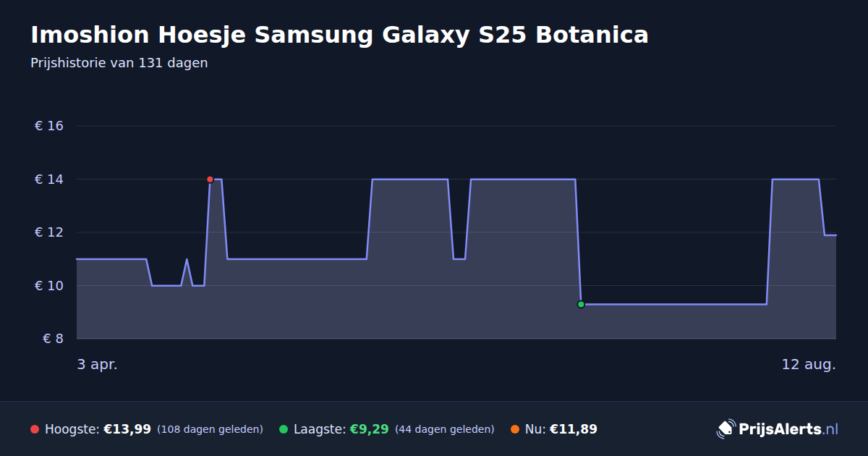Click the 108 dagen geleden text
Viewport: 868px width, 456px height.
coord(210,430)
